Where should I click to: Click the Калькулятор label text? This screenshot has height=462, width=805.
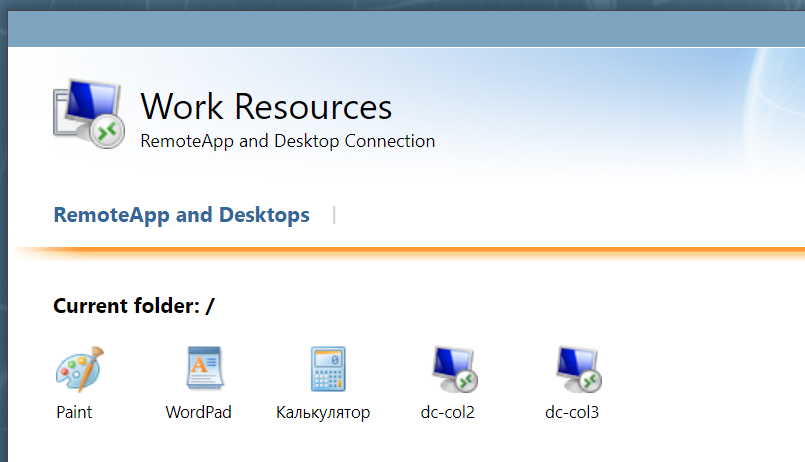click(x=323, y=413)
